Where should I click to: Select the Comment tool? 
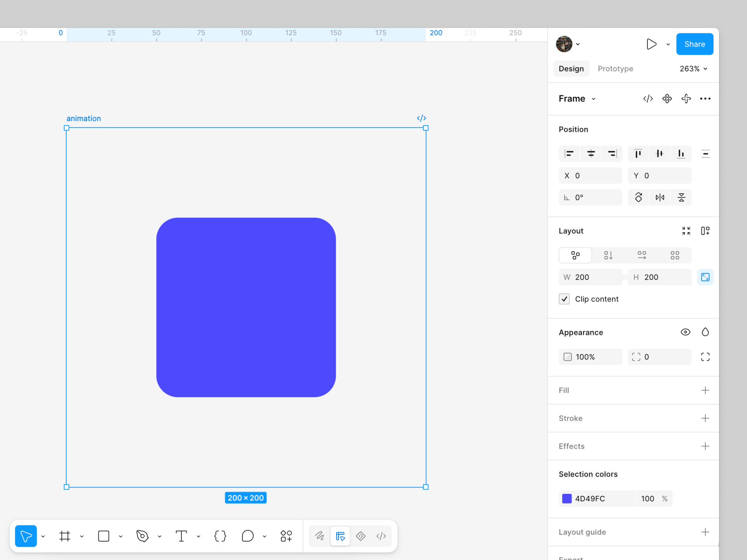(247, 536)
